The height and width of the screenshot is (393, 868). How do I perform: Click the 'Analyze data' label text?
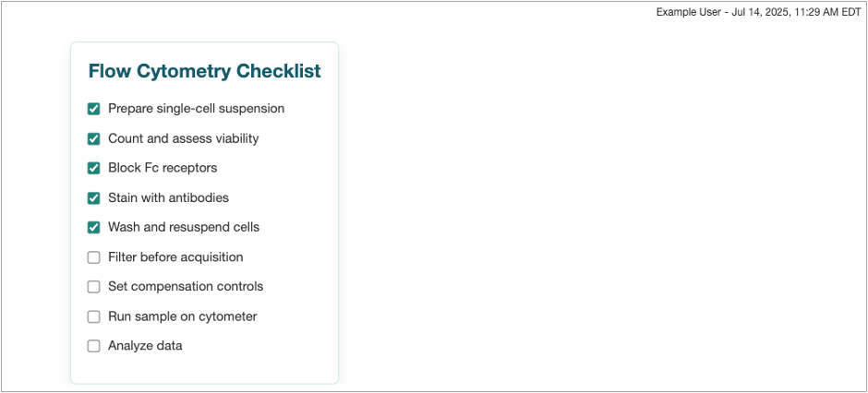click(x=145, y=346)
